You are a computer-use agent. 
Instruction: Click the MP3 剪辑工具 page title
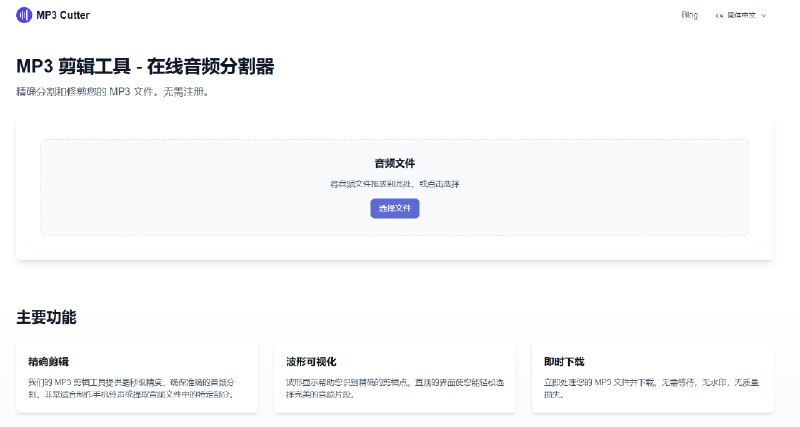[x=145, y=67]
